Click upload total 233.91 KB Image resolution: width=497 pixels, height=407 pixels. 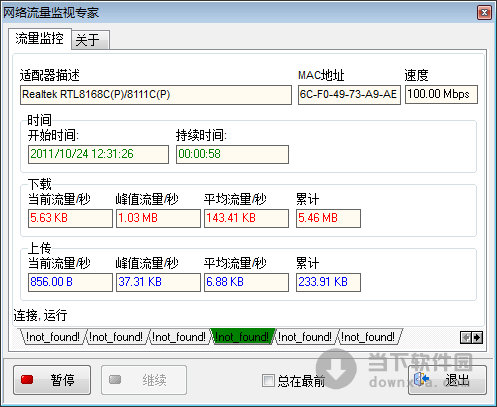328,282
